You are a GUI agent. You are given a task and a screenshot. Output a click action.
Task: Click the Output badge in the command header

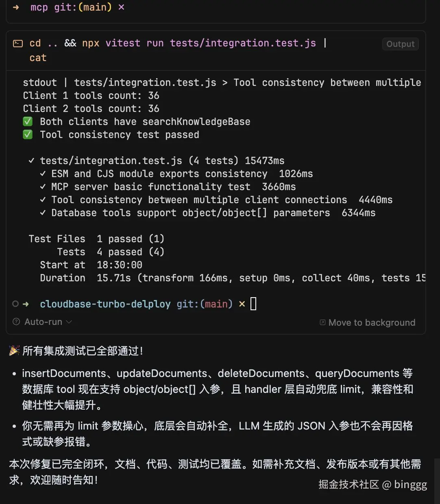[x=400, y=44]
